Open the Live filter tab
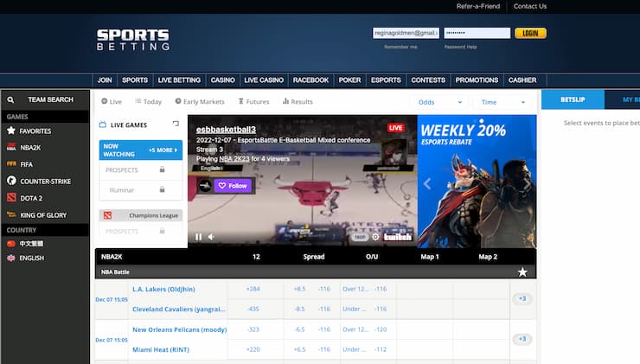This screenshot has width=640, height=364. click(x=112, y=101)
